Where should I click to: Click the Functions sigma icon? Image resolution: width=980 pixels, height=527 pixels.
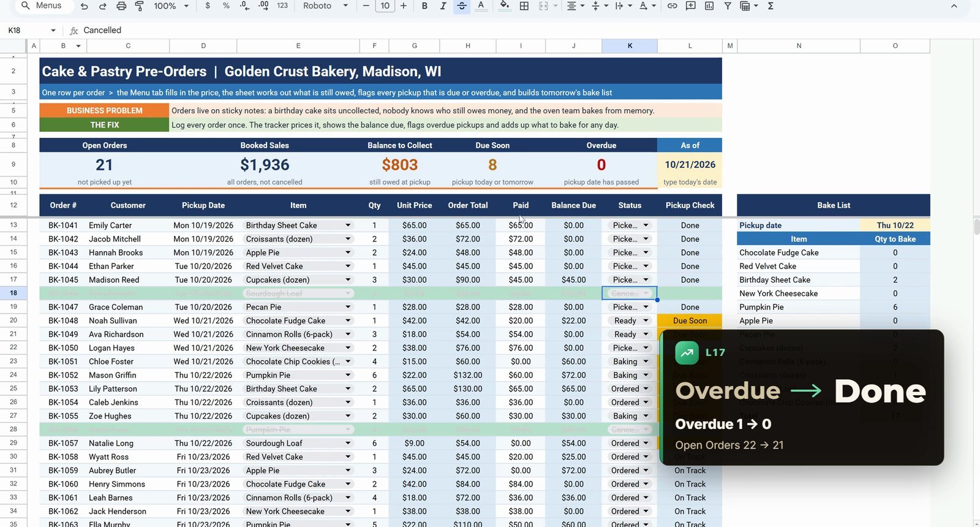[x=771, y=6]
